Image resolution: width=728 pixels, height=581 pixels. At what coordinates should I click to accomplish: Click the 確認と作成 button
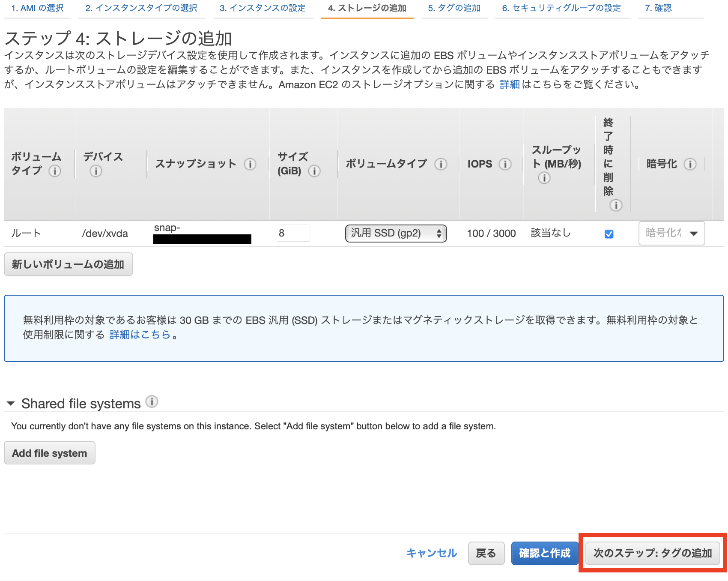pyautogui.click(x=544, y=553)
